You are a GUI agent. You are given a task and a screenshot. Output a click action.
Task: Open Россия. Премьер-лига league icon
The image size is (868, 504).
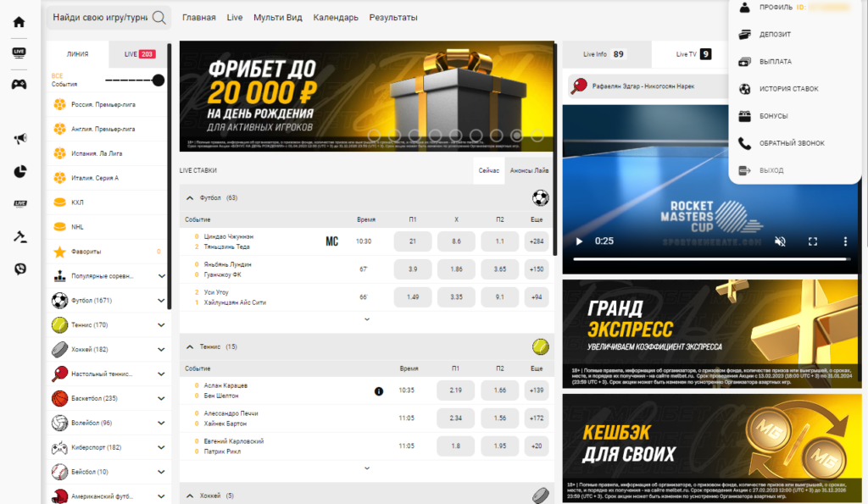click(x=60, y=104)
